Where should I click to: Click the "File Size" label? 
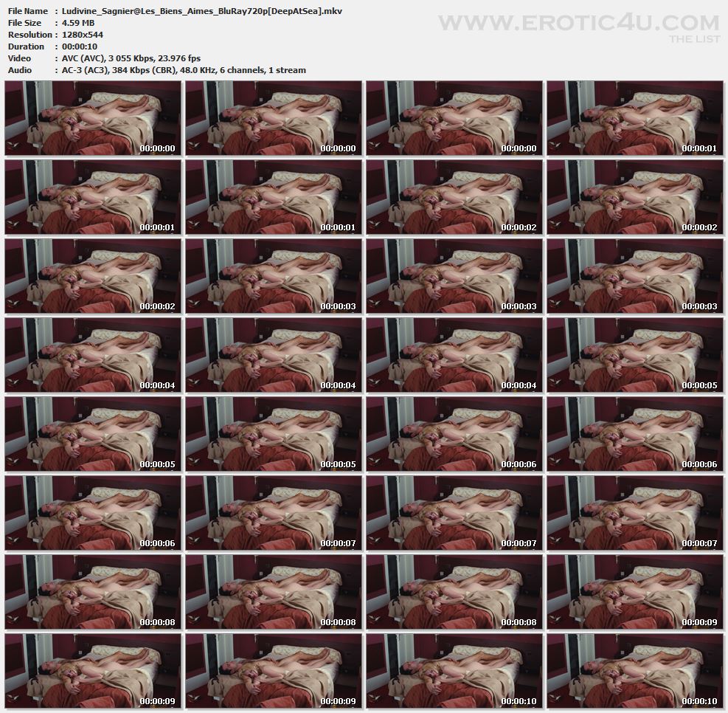24,23
